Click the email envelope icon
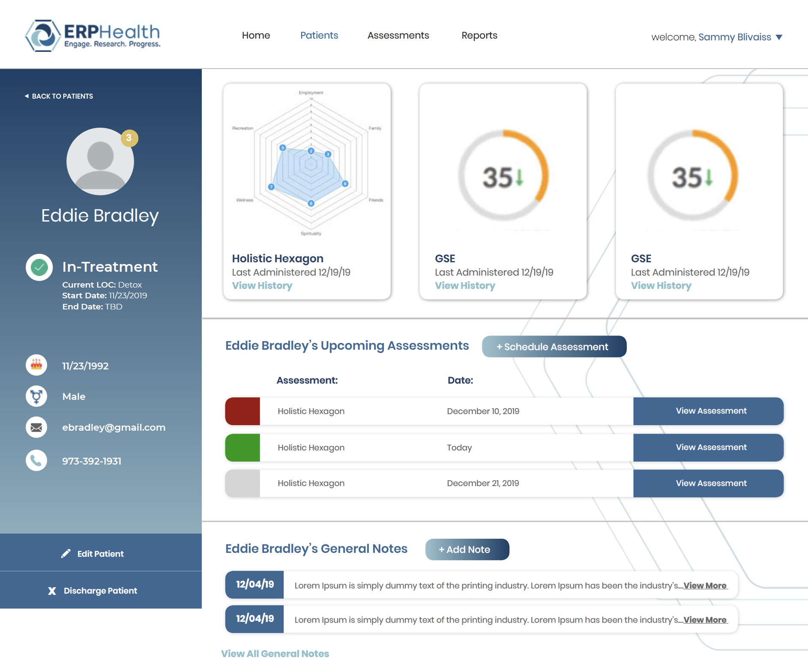This screenshot has width=808, height=672. pos(36,427)
